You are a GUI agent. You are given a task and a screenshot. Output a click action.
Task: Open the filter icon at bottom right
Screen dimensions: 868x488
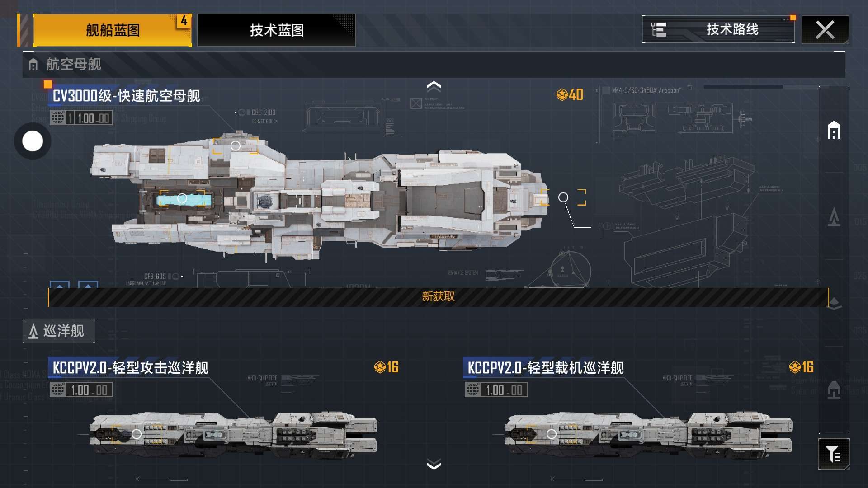click(834, 454)
